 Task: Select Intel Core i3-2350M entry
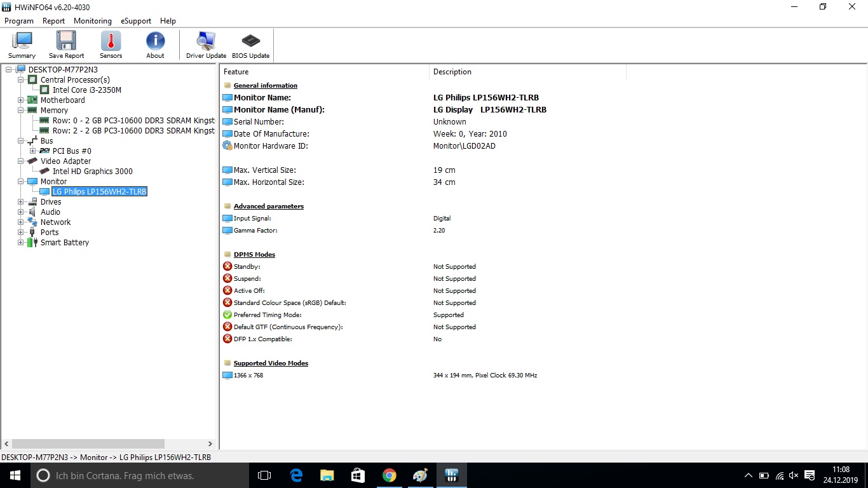pyautogui.click(x=86, y=90)
